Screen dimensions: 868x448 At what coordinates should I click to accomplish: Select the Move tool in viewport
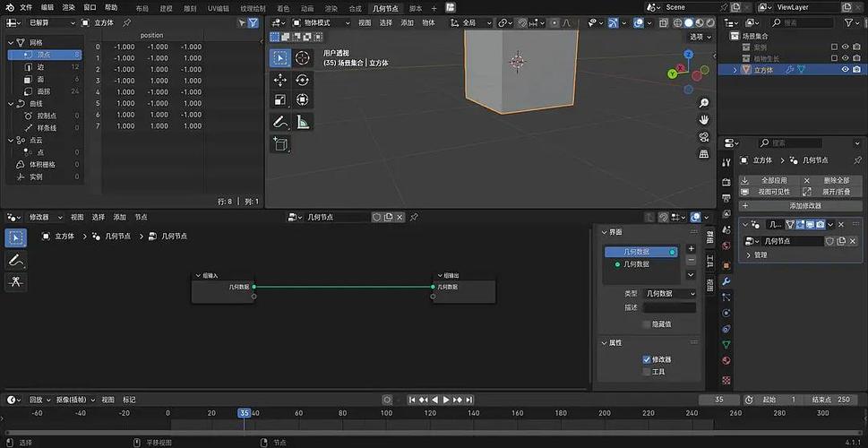click(x=280, y=80)
